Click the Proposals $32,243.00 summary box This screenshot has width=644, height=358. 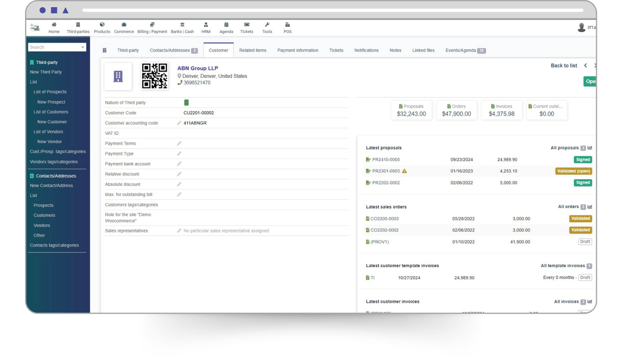(411, 110)
